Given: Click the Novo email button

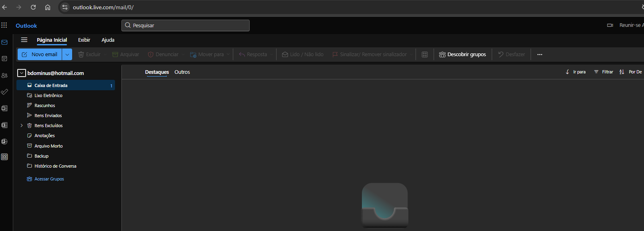Looking at the screenshot, I should (x=40, y=55).
